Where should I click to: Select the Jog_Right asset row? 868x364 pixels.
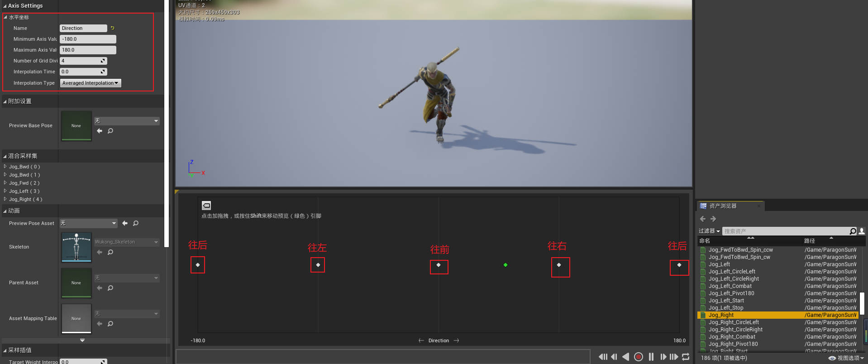778,315
